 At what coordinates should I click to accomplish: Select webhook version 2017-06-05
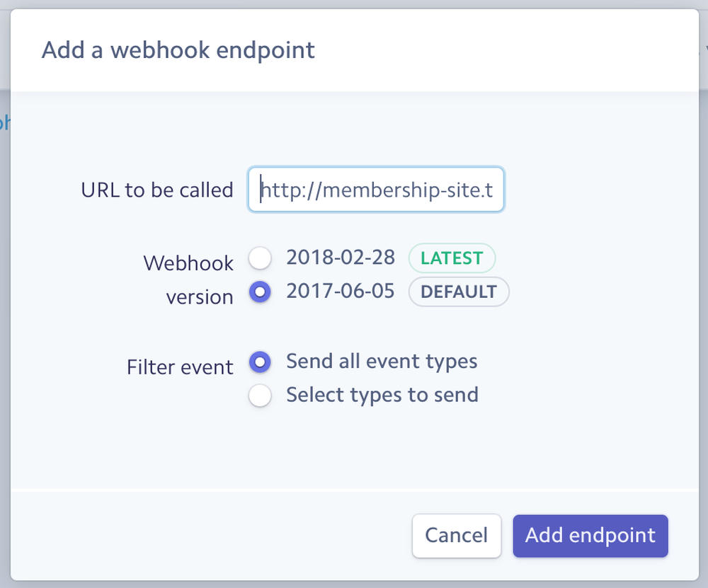coord(260,292)
